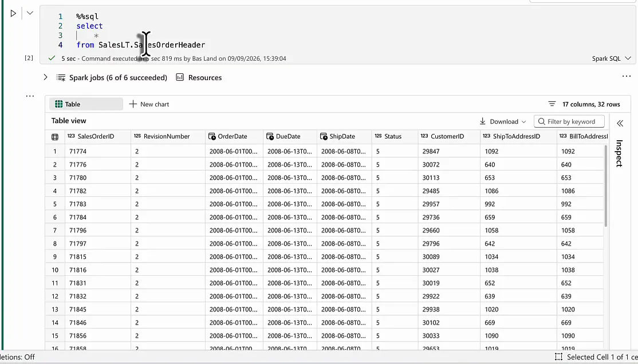Screen dimensions: 638x364
Task: Place cursor on the 'select' code line
Action: [89, 26]
